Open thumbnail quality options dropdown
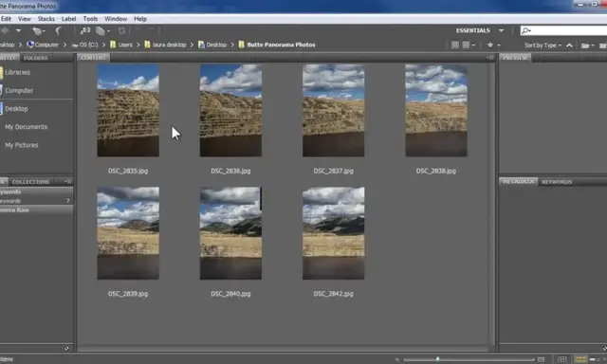The image size is (607, 364). (469, 45)
